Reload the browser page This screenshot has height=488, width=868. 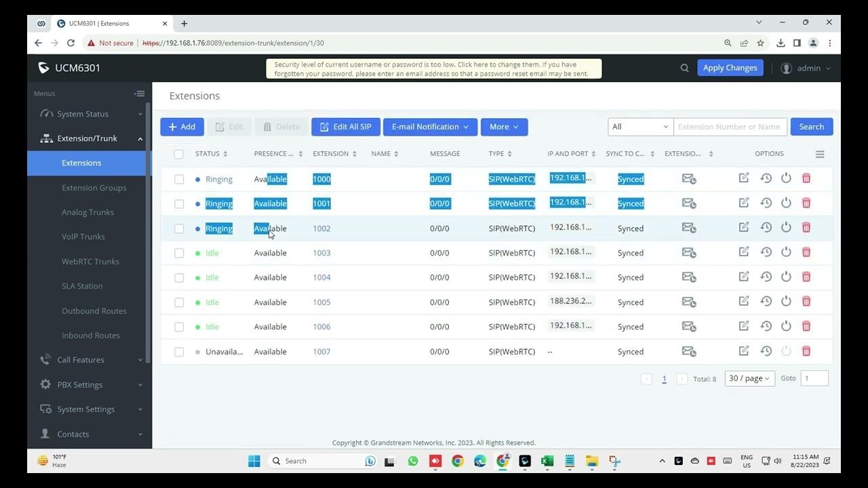click(x=71, y=43)
